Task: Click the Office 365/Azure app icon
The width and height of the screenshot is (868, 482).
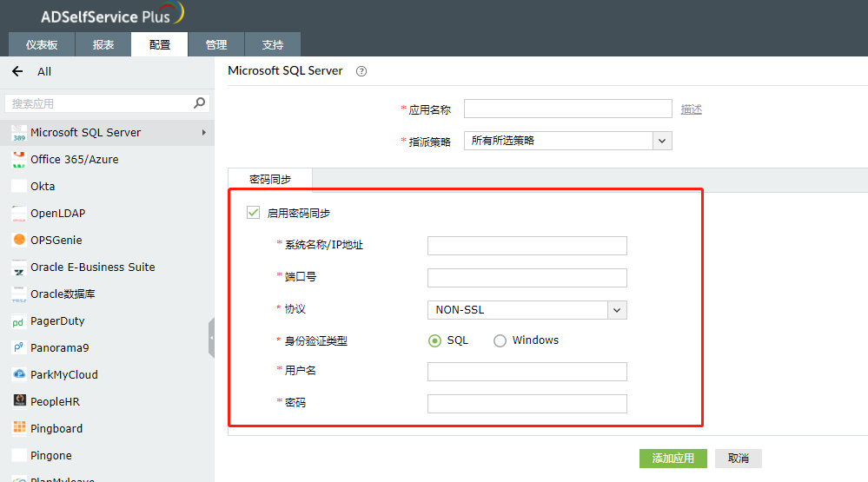Action: click(x=19, y=160)
